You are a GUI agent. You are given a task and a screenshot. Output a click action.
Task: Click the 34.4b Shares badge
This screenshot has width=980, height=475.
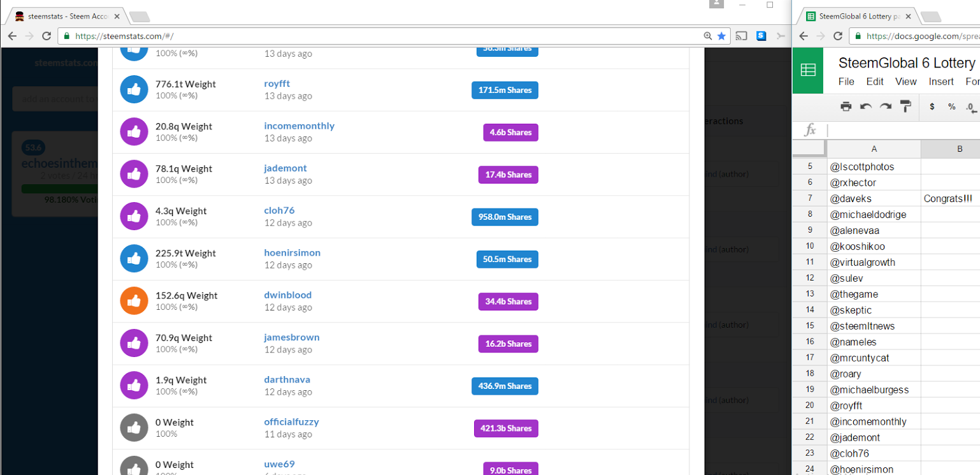(x=508, y=302)
